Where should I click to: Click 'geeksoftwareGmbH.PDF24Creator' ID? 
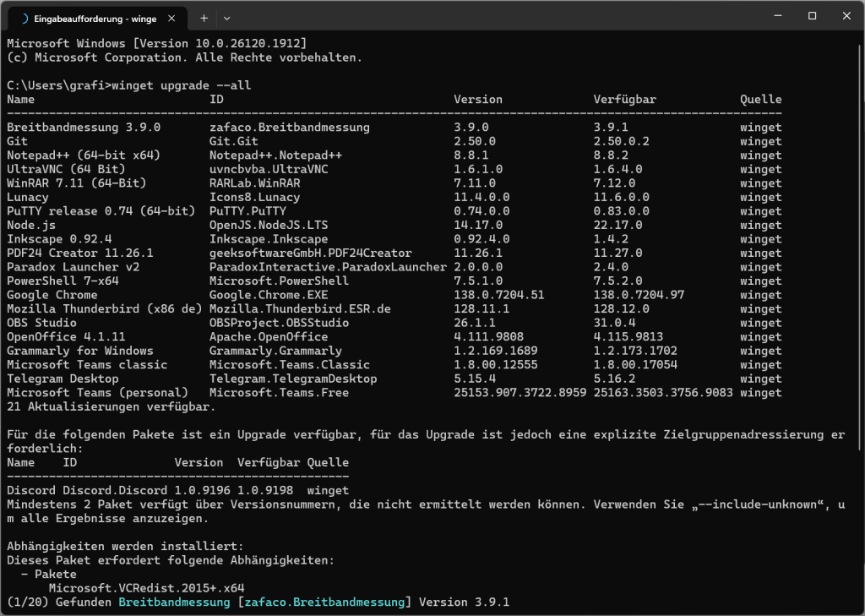point(311,253)
